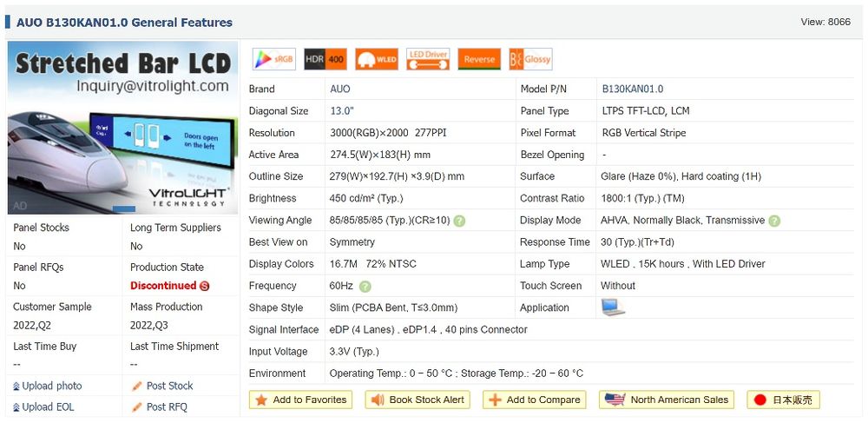Viewport: 868px width, 423px height.
Task: Select pixel format RGB Vertical Stripe
Action: [644, 133]
